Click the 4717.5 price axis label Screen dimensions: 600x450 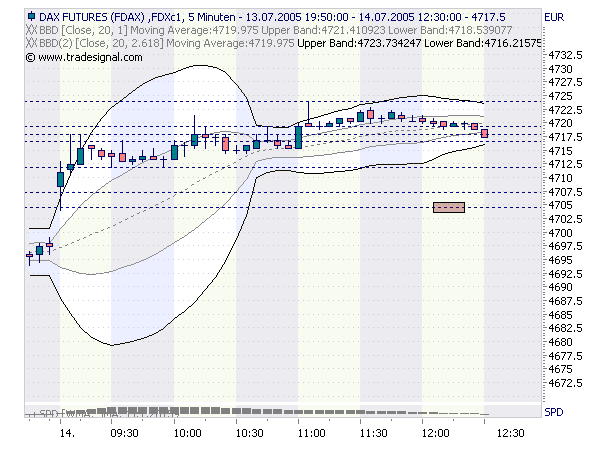[x=566, y=137]
